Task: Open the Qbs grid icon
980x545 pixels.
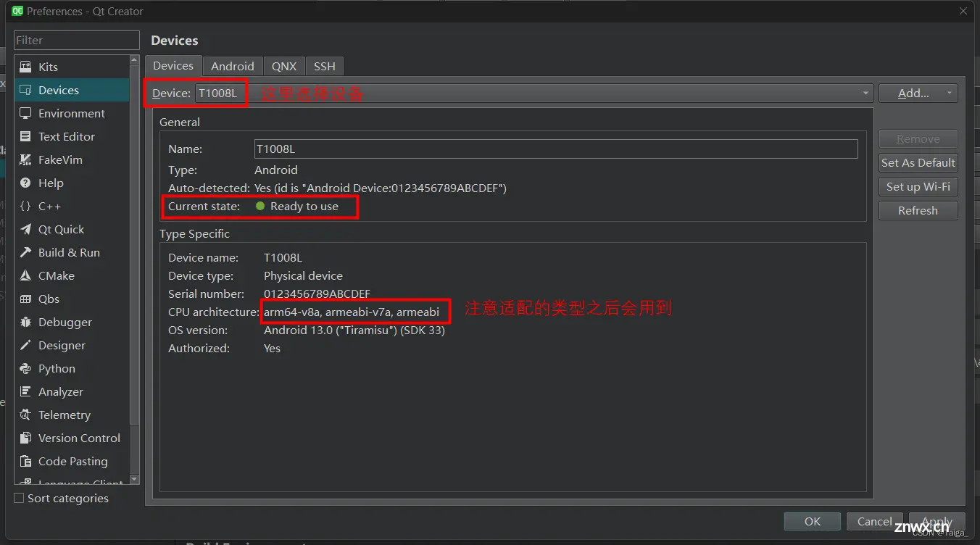Action: click(26, 299)
